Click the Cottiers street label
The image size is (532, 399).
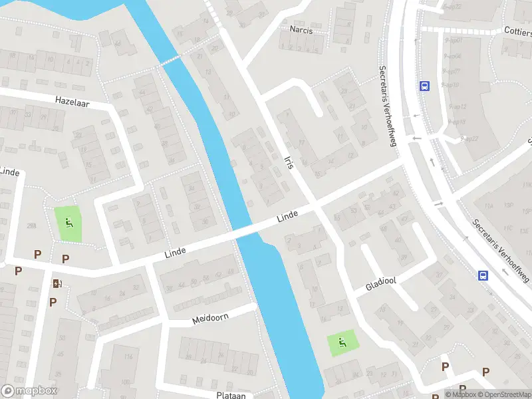(x=518, y=31)
